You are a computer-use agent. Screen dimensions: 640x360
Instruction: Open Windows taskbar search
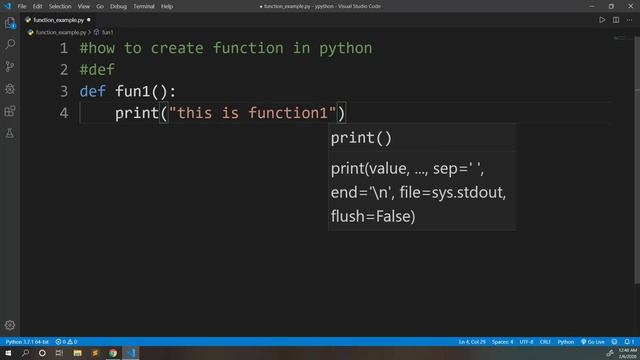(25, 353)
